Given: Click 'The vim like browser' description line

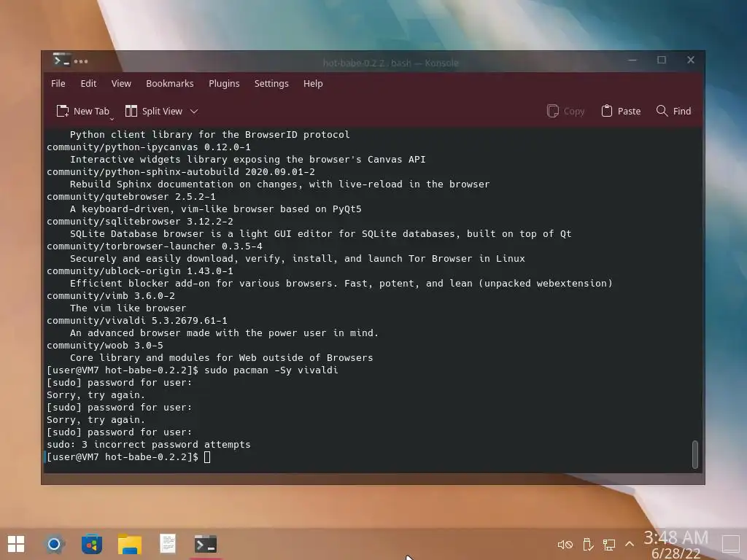Looking at the screenshot, I should tap(128, 308).
